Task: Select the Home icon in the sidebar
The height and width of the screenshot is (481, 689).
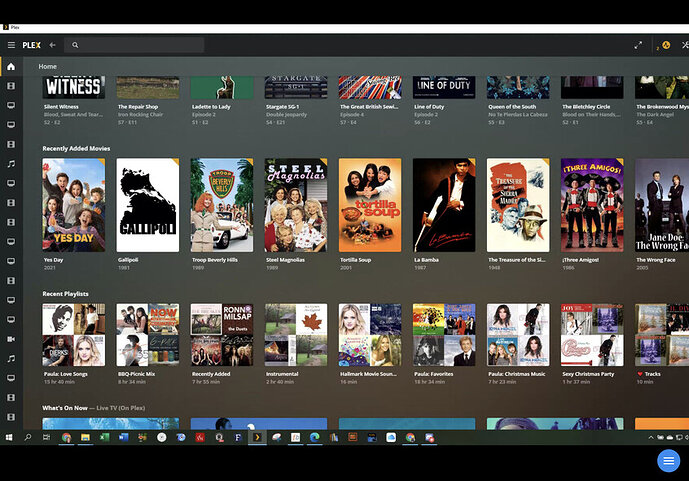Action: pyautogui.click(x=11, y=66)
